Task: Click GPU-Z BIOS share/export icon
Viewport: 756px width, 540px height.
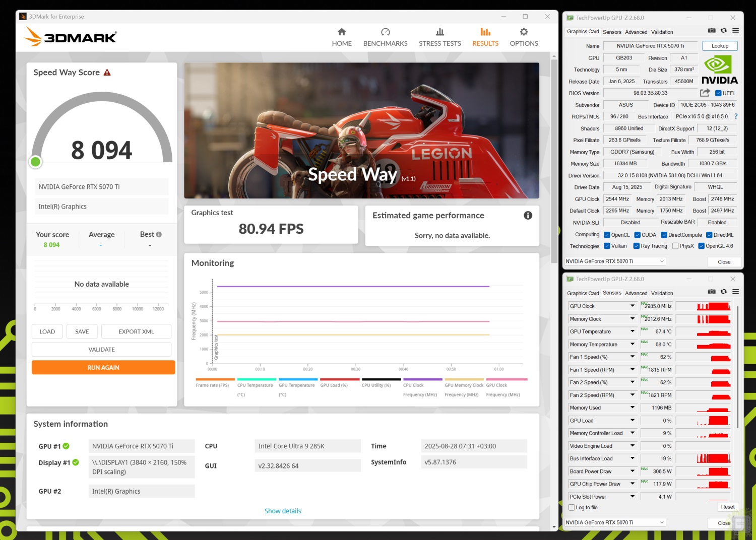Action: coord(705,93)
